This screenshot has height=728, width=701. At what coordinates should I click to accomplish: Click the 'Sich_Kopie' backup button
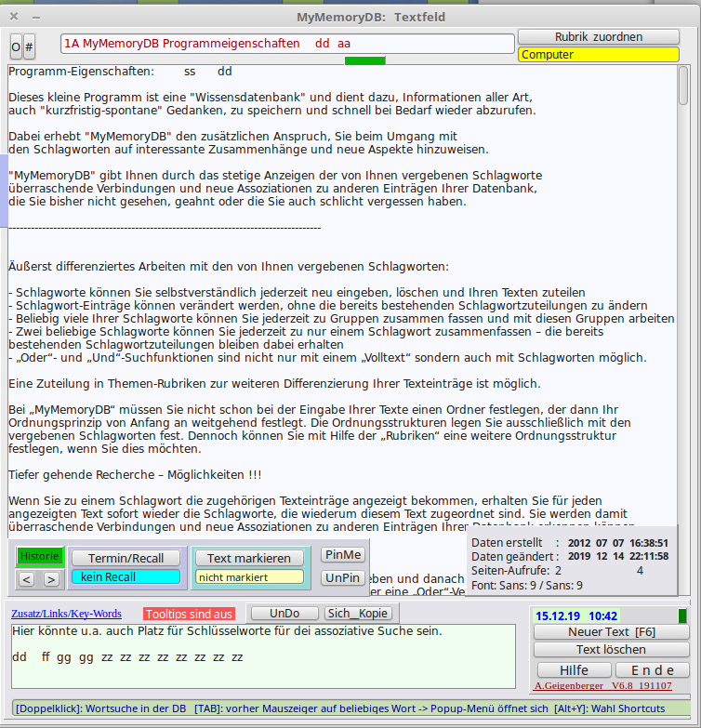coord(357,614)
